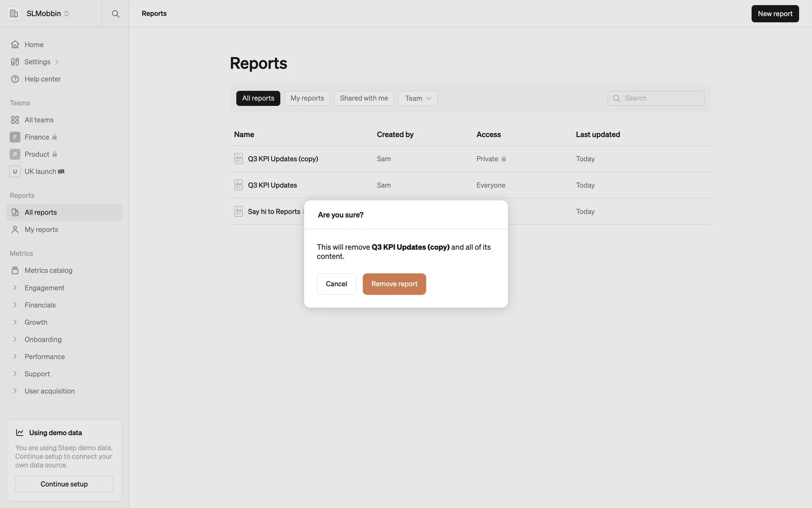Expand the Financials metrics category
This screenshot has height=508, width=812.
click(15, 305)
